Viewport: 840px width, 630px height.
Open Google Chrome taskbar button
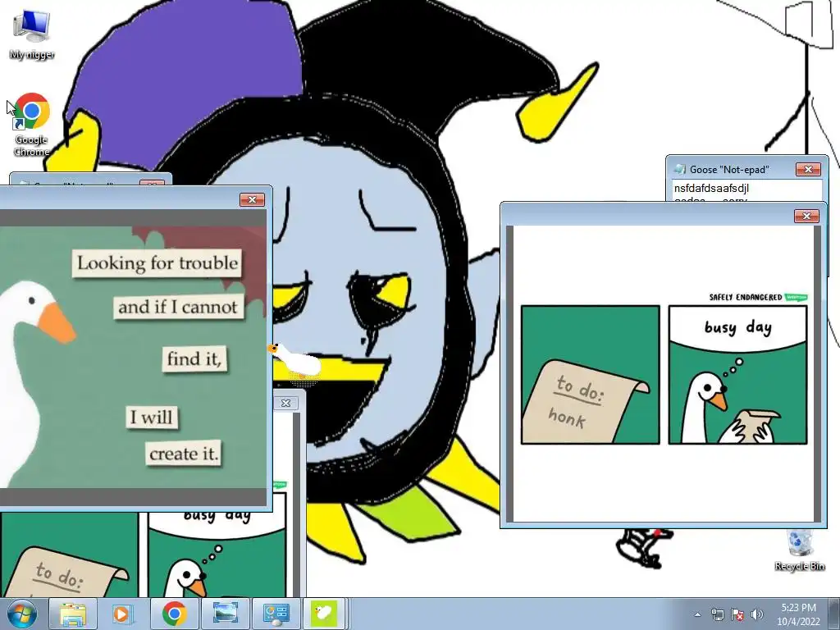tap(174, 614)
